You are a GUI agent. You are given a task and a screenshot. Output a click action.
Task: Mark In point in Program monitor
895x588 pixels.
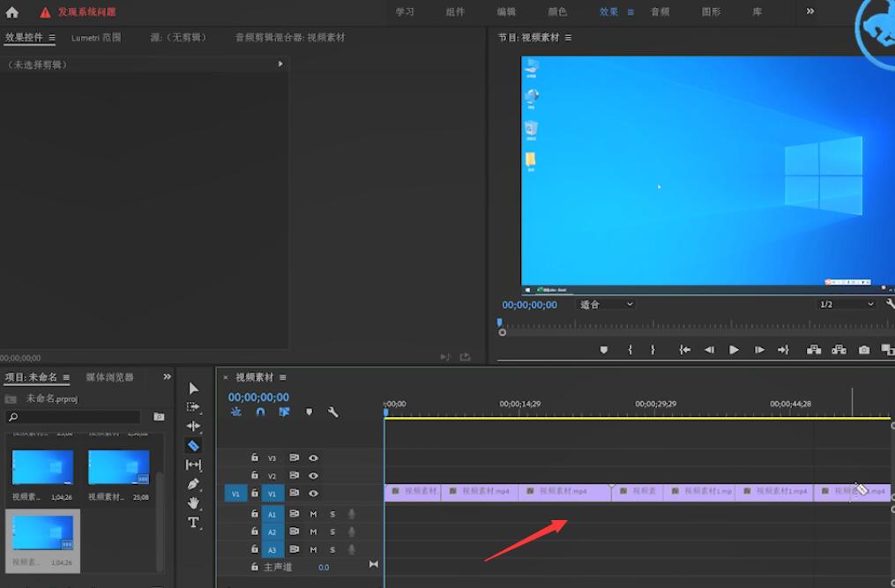[630, 350]
